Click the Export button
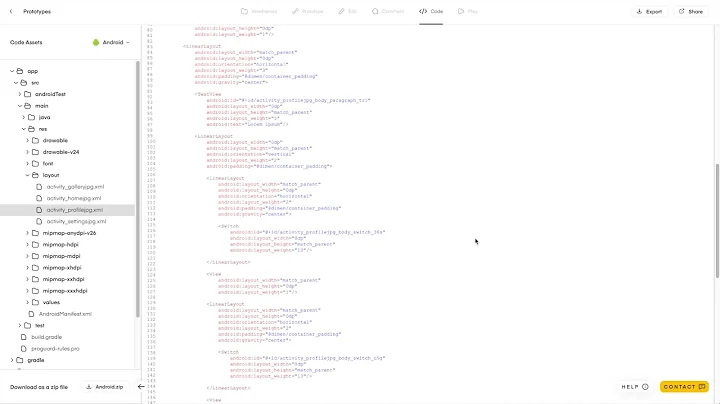 click(x=649, y=11)
